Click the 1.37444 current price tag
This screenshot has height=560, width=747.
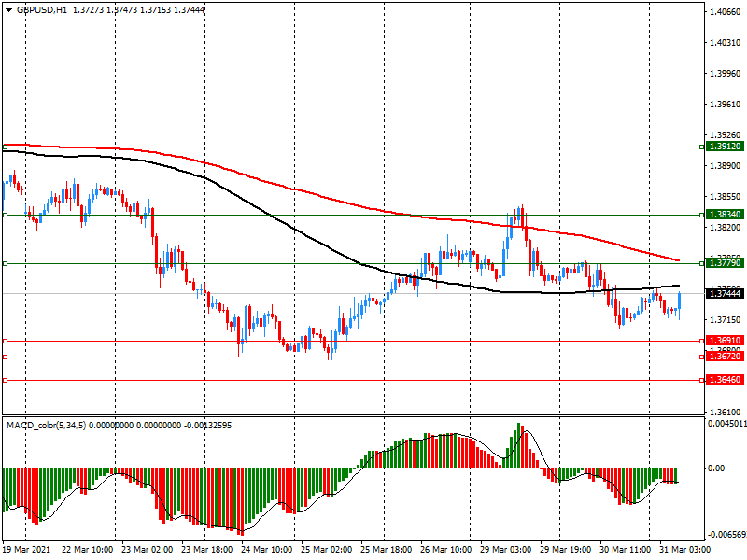[725, 294]
